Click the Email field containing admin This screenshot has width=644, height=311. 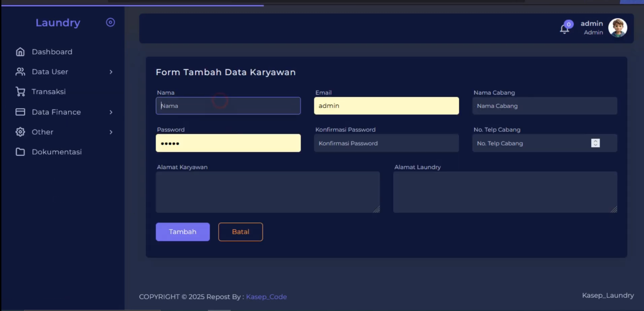point(386,106)
